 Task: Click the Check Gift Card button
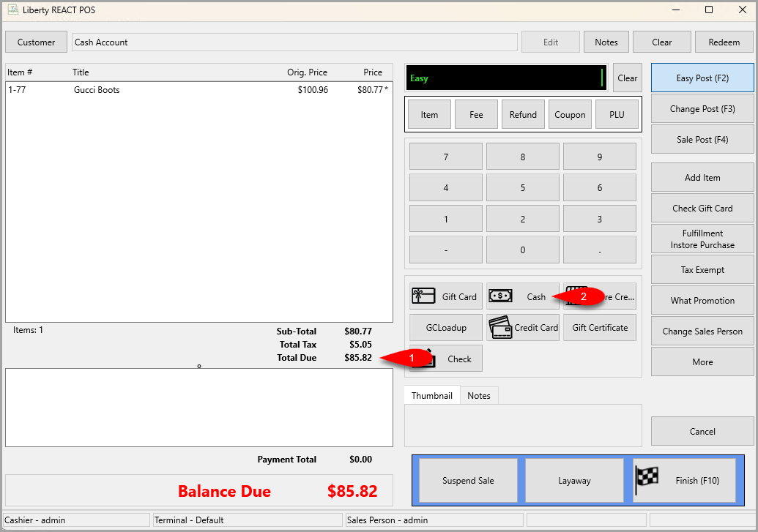tap(702, 209)
